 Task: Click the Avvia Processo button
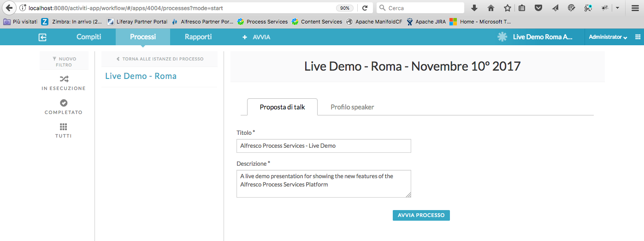421,215
